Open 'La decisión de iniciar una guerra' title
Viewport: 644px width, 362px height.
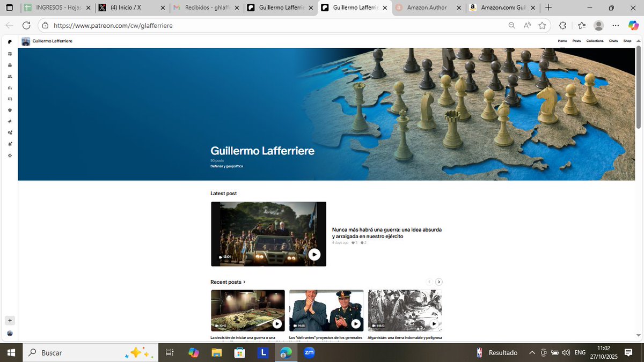click(247, 338)
